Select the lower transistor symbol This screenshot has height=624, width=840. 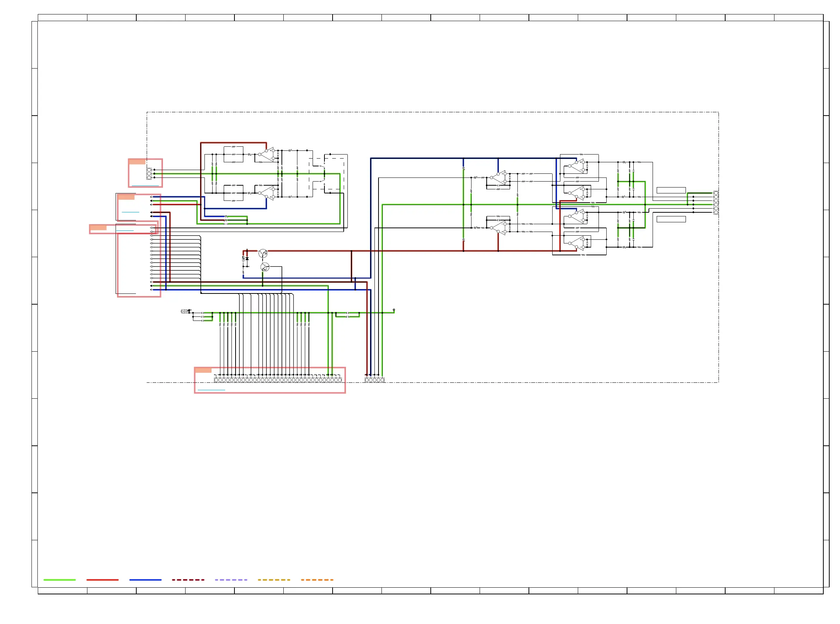point(265,268)
